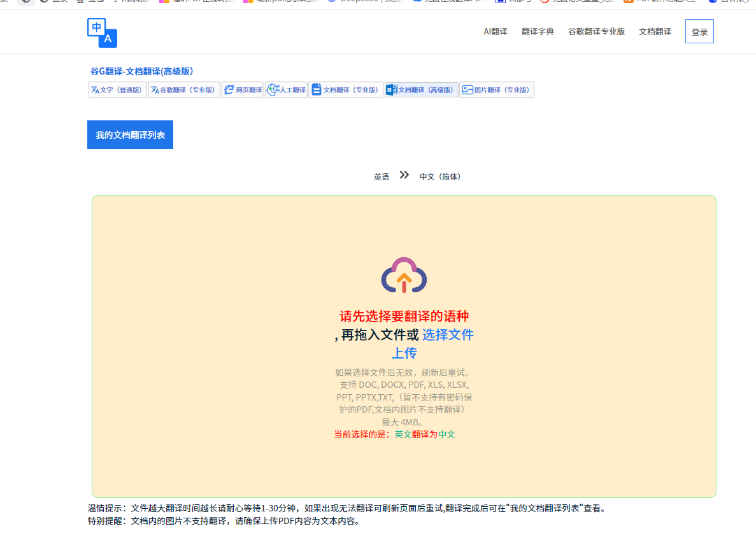Screen dimensions: 756x533
Task: Open the 图片翻译（专业版） image translation tool
Action: tap(497, 90)
